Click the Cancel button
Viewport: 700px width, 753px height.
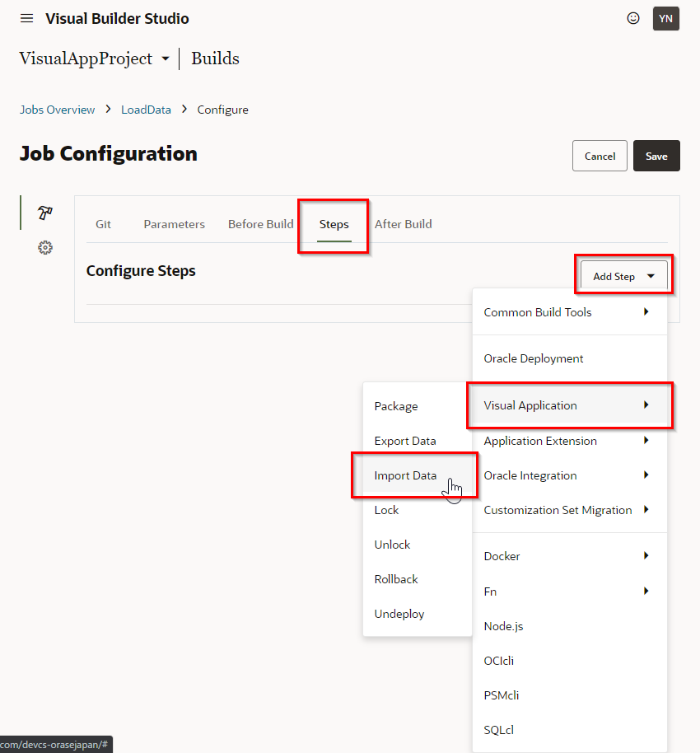600,156
